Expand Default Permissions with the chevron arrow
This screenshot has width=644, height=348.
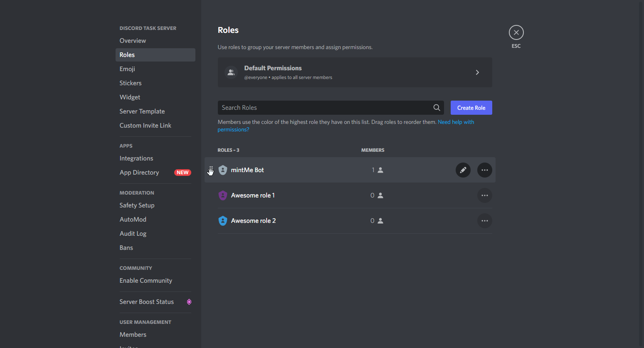pyautogui.click(x=477, y=72)
